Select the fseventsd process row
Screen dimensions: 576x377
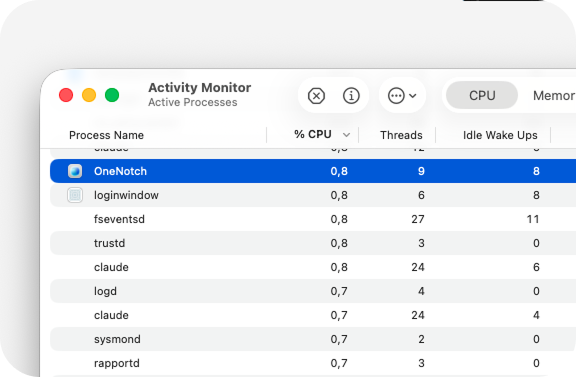(x=313, y=219)
